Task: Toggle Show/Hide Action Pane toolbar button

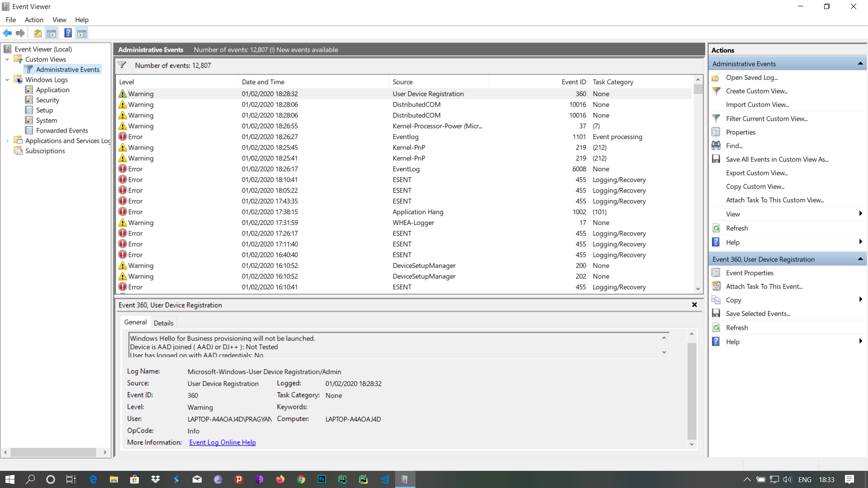Action: click(82, 33)
